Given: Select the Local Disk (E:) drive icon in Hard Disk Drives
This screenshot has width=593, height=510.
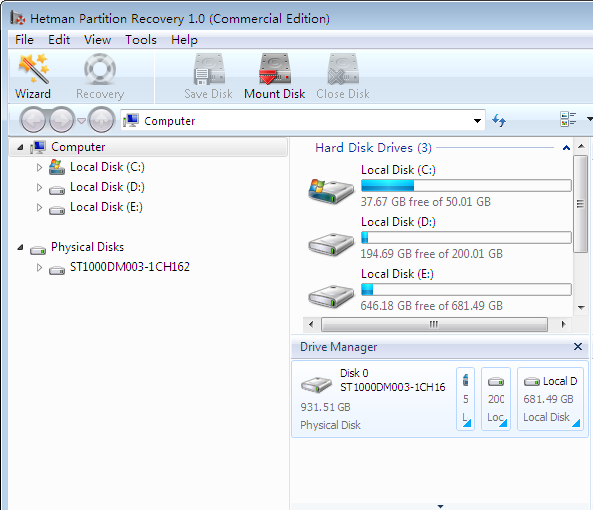Looking at the screenshot, I should (331, 296).
